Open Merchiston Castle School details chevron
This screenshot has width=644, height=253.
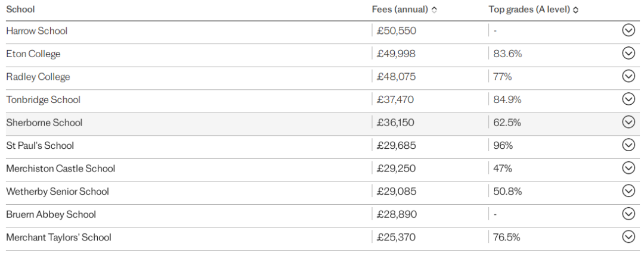click(628, 168)
